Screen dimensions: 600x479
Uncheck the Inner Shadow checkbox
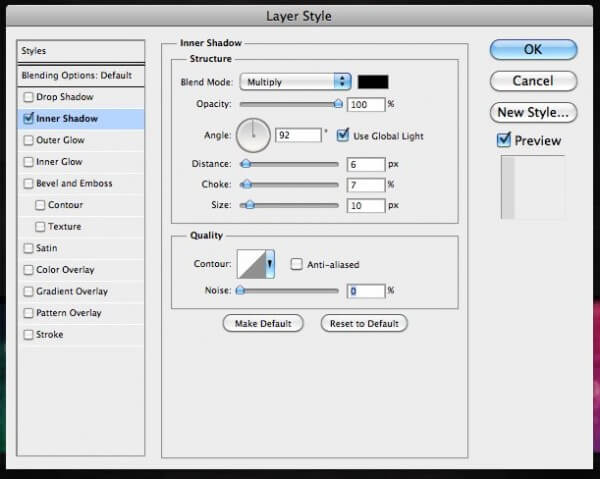28,119
